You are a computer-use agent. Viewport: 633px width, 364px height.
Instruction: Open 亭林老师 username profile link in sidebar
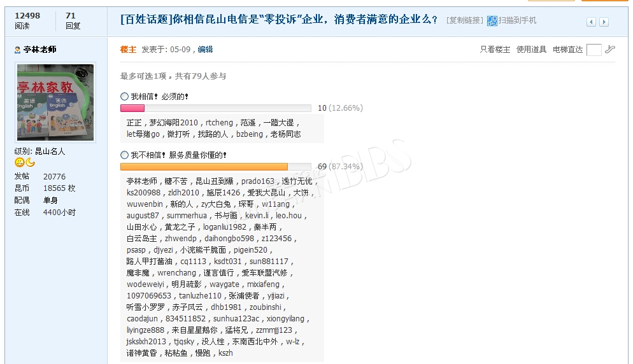coord(39,50)
